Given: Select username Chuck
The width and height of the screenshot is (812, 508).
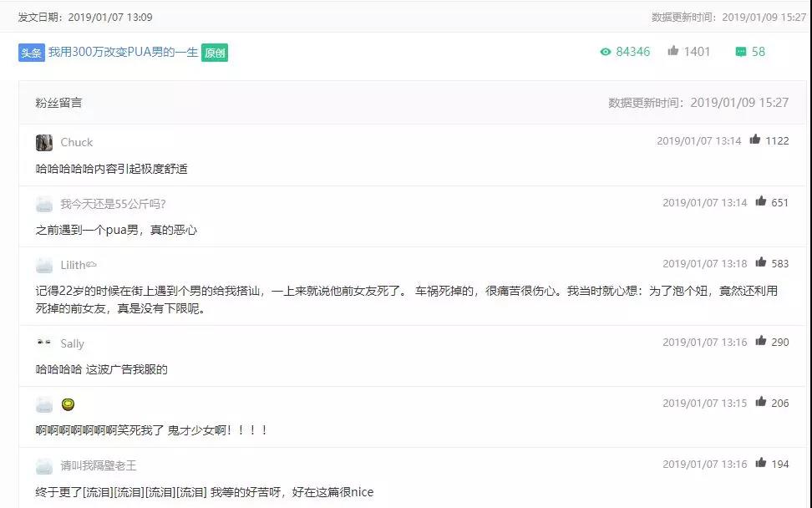Looking at the screenshot, I should click(77, 142).
